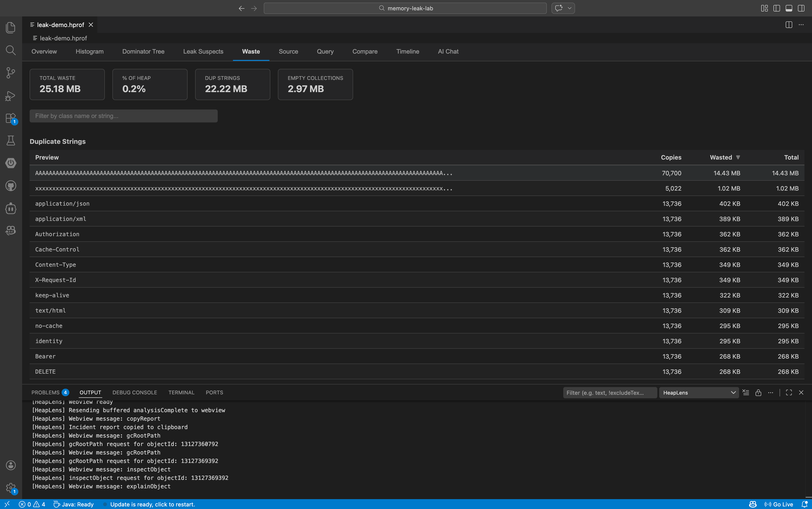The height and width of the screenshot is (509, 812).
Task: Open the Explorer files icon in the activity bar
Action: click(11, 27)
